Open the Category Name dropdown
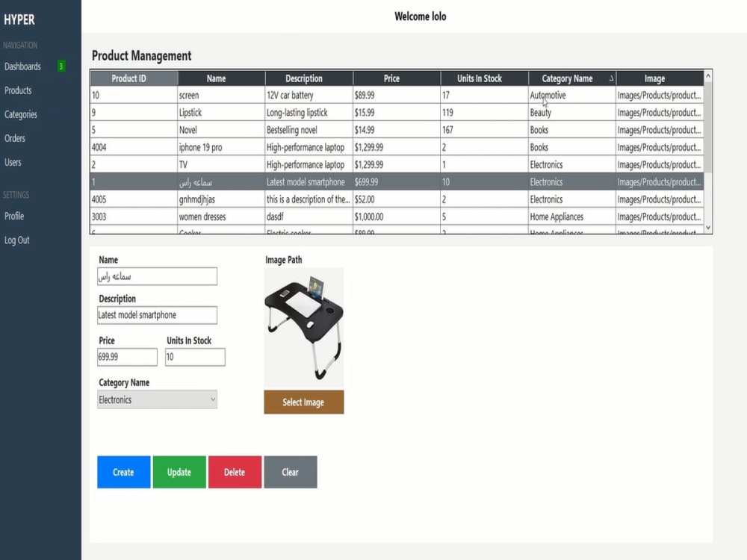The image size is (747, 560). (x=157, y=399)
